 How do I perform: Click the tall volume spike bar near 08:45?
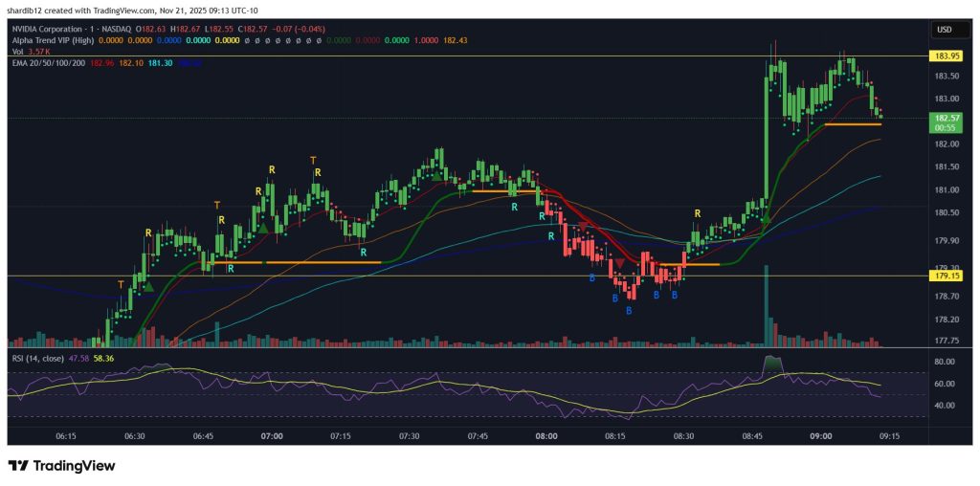click(x=767, y=306)
